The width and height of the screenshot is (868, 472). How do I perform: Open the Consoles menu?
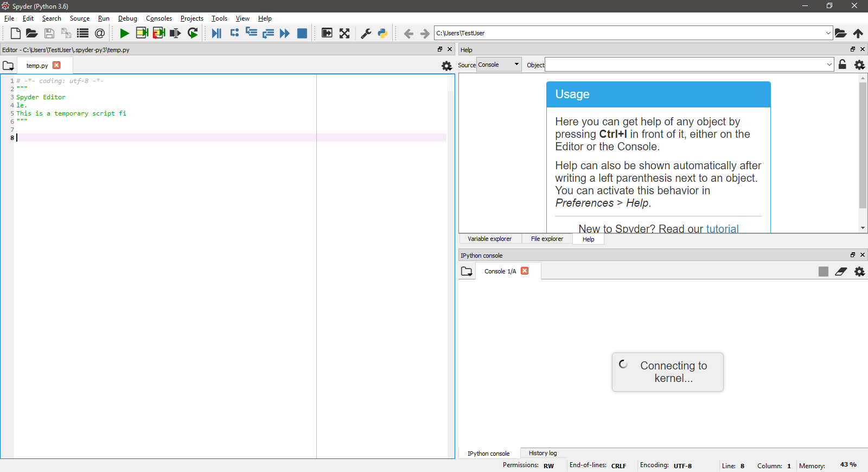[x=159, y=18]
